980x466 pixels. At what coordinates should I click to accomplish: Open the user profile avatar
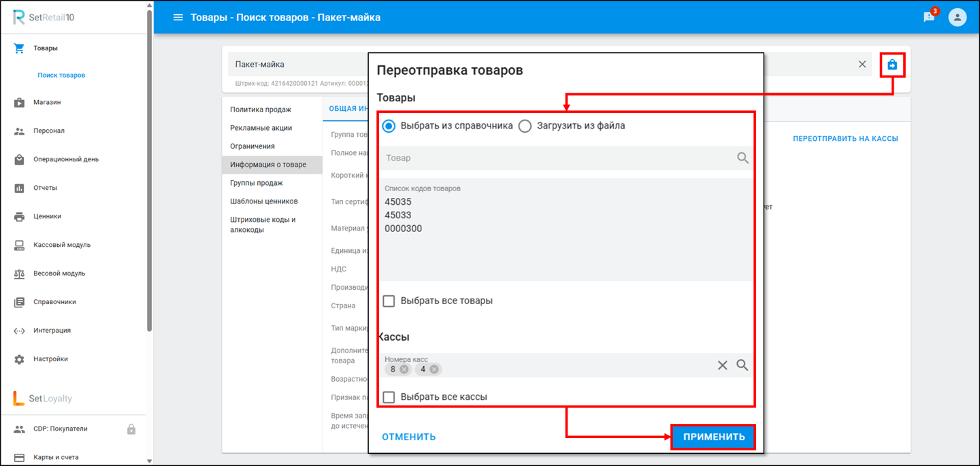point(958,17)
